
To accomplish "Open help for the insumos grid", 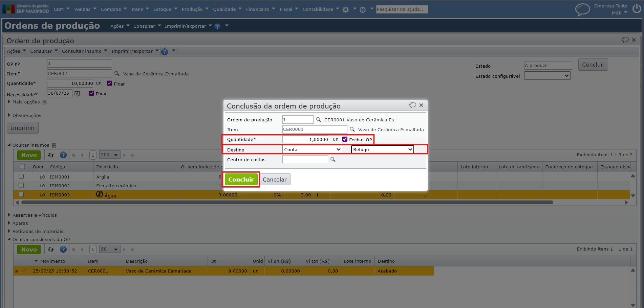I will click(x=63, y=155).
